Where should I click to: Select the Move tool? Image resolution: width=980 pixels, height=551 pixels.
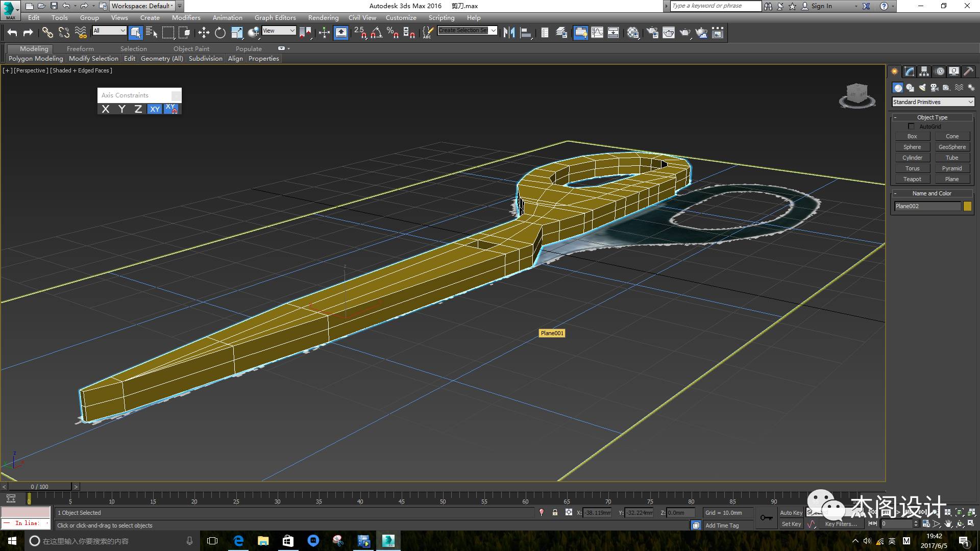click(x=204, y=33)
